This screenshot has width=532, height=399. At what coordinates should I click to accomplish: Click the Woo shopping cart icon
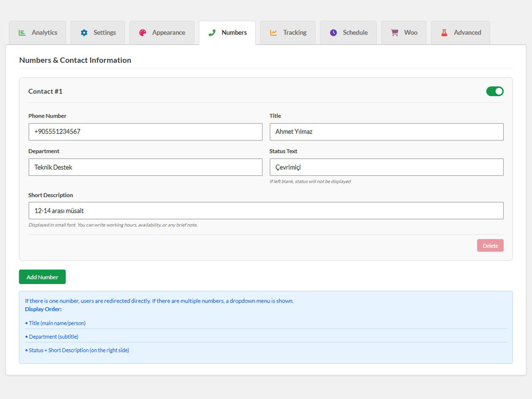pos(394,33)
